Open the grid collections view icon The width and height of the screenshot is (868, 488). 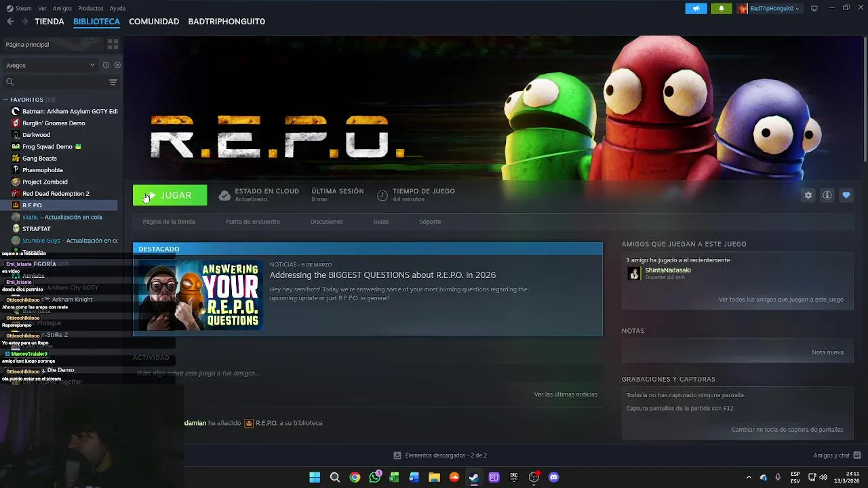113,44
